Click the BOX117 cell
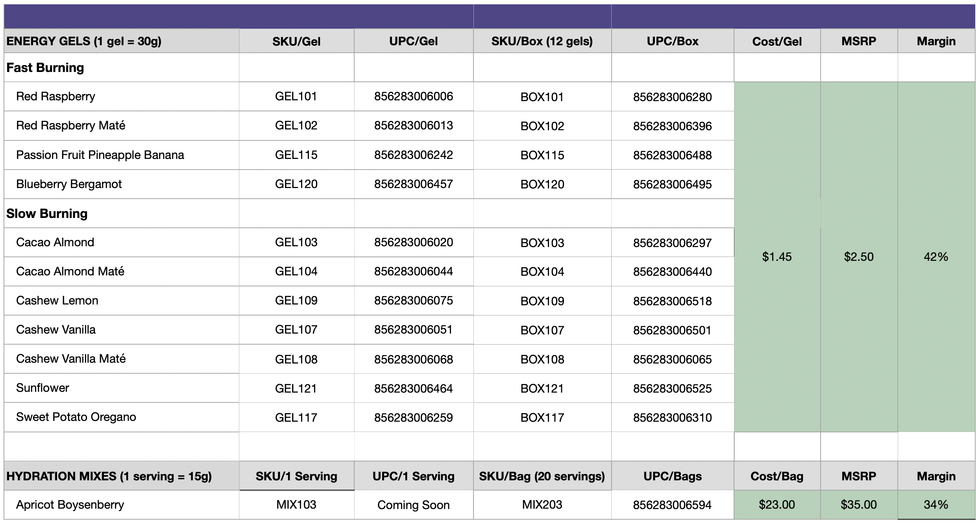980x524 pixels. 542,417
